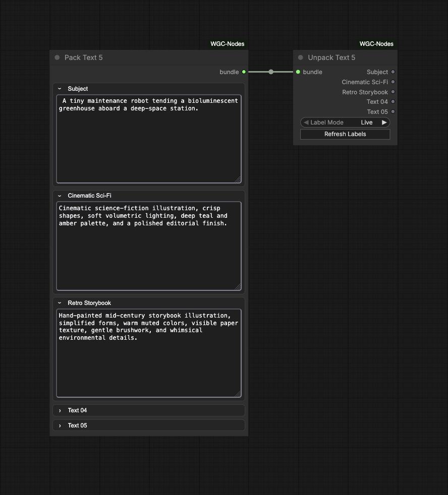The height and width of the screenshot is (495, 448).
Task: Click the bundle input label on Unpack Text 5
Action: [312, 72]
